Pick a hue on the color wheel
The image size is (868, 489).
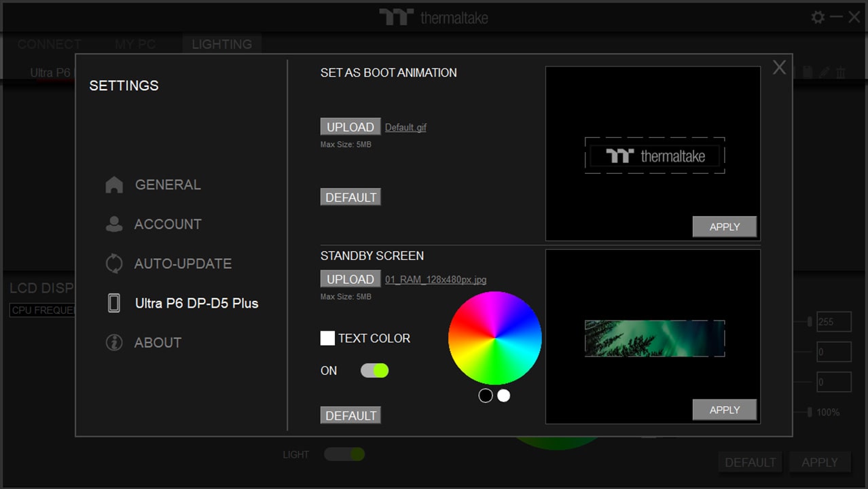[495, 338]
